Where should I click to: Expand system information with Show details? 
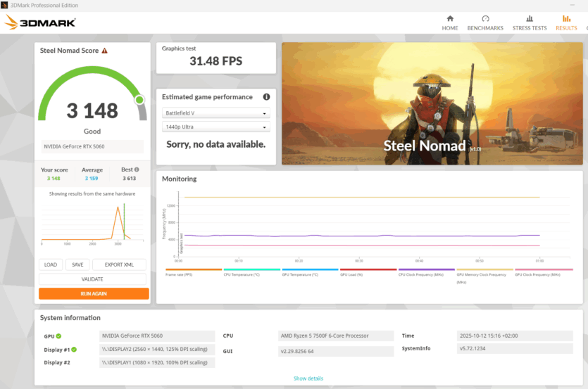coord(308,378)
